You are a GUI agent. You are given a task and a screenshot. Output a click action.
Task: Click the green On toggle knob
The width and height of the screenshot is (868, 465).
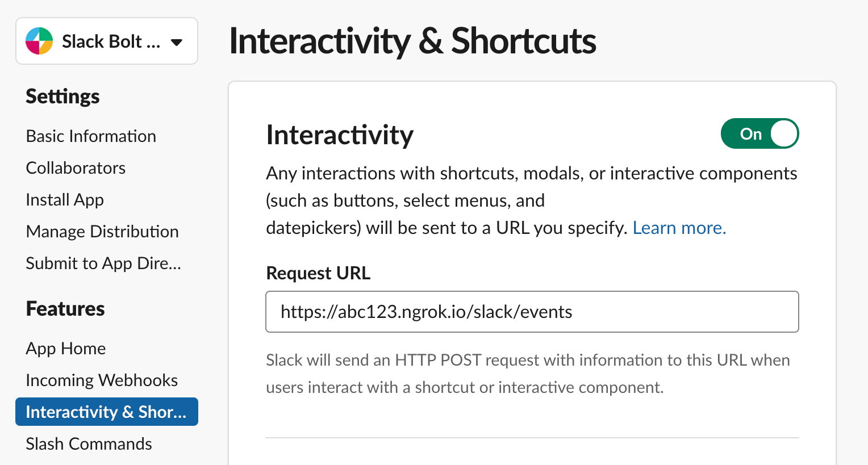pos(784,133)
